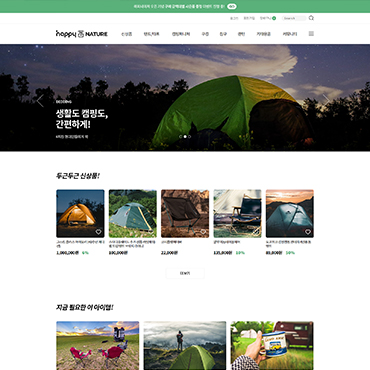The image size is (370, 370).
Task: Click the search magnifier icon
Action: click(x=311, y=18)
